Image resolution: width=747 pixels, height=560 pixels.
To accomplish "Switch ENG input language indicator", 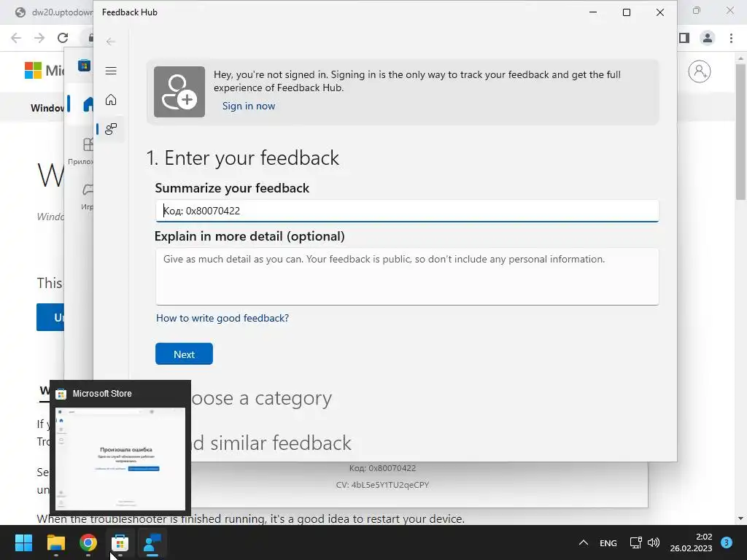I will pyautogui.click(x=608, y=542).
